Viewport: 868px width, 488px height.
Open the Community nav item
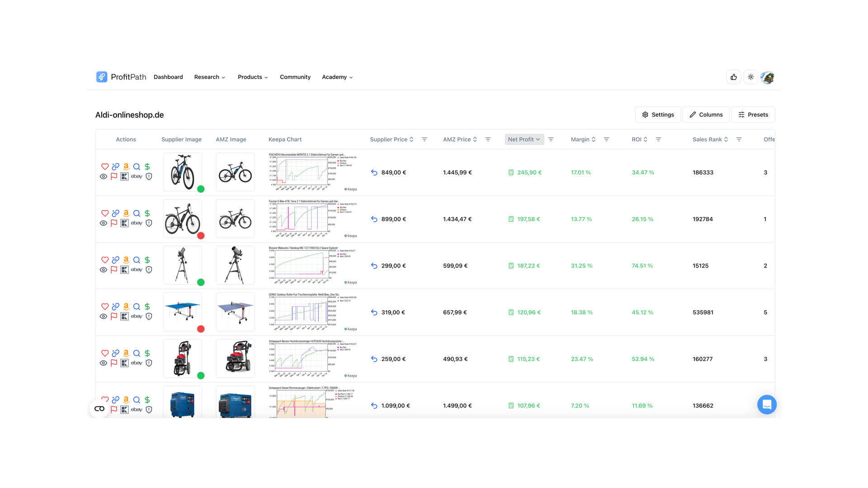click(x=295, y=77)
